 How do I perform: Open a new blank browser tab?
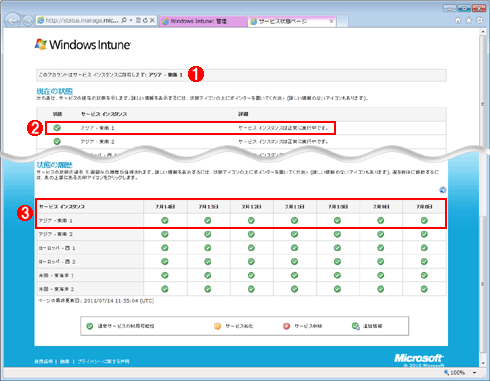click(x=342, y=21)
